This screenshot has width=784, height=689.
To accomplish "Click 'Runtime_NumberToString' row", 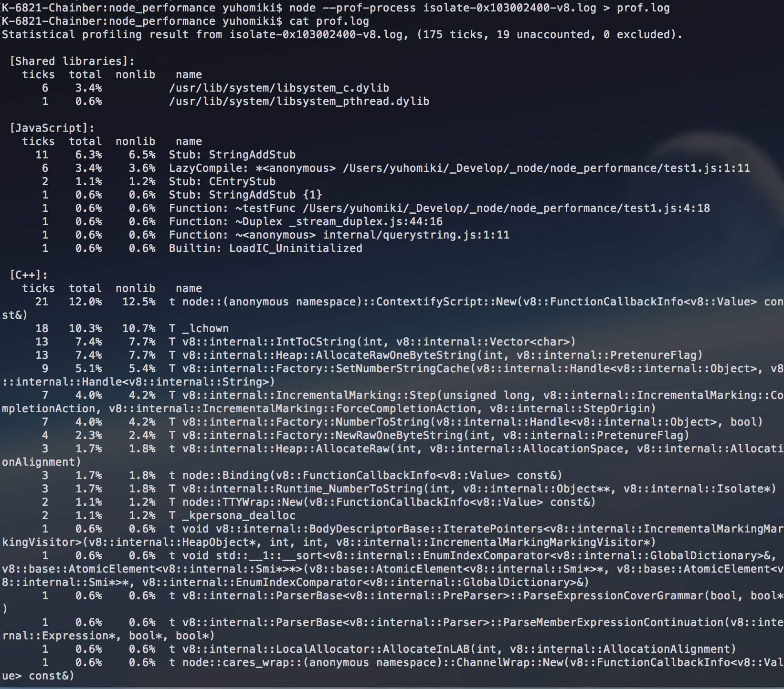I will click(409, 489).
